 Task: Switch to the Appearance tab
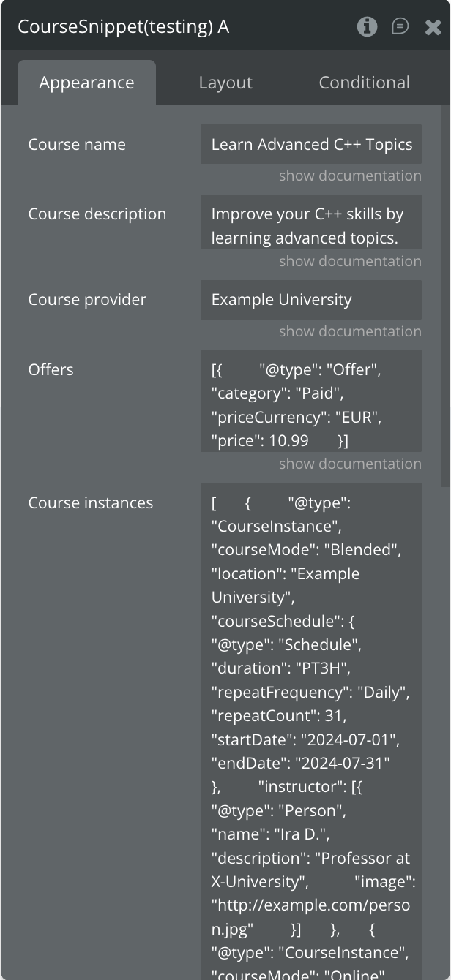86,83
